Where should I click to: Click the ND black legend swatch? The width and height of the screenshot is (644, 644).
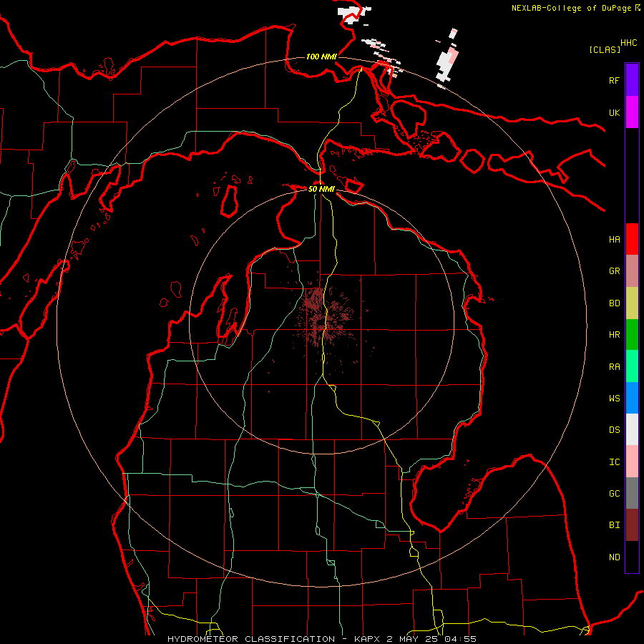pos(632,557)
